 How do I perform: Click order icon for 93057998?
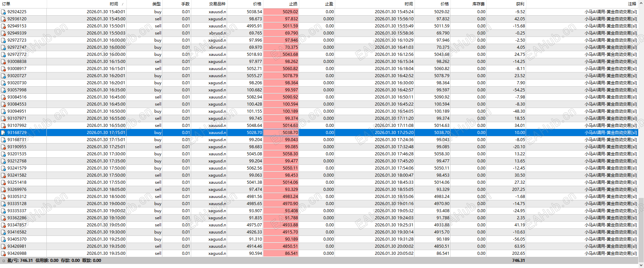coord(3,90)
